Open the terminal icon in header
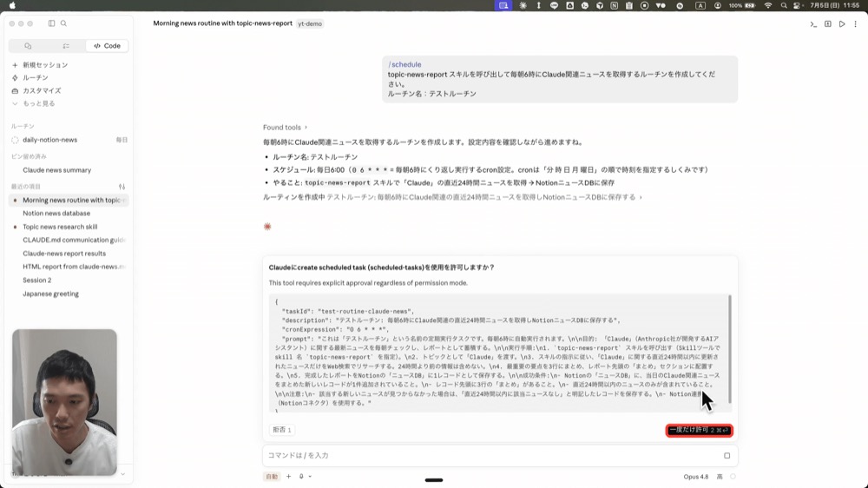 coord(813,23)
